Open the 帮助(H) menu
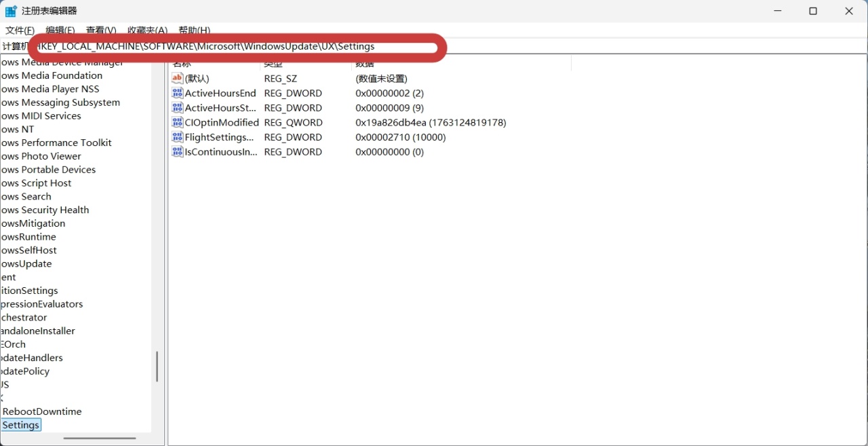The height and width of the screenshot is (446, 868). click(194, 31)
